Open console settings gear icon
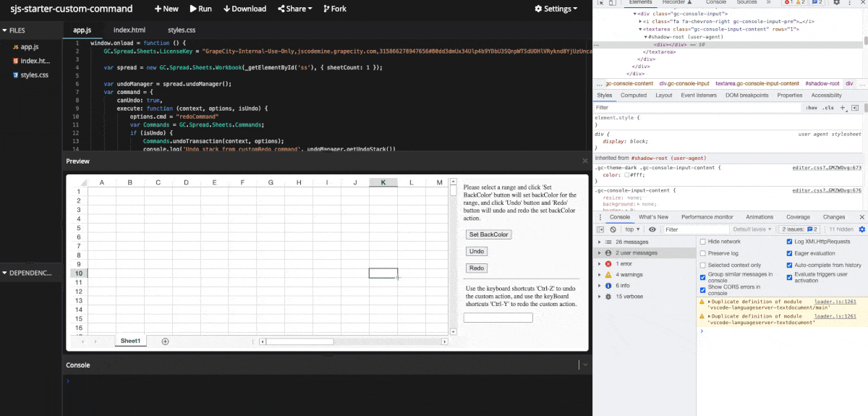 [861, 229]
